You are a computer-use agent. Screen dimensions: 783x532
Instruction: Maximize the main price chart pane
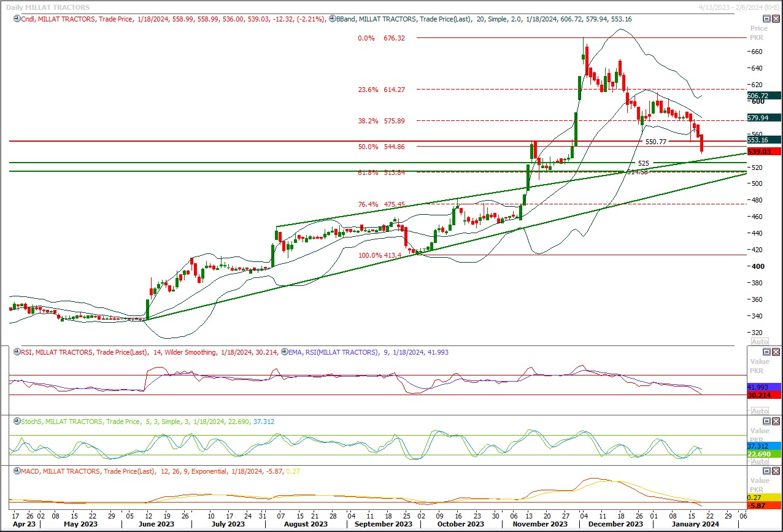[x=767, y=18]
